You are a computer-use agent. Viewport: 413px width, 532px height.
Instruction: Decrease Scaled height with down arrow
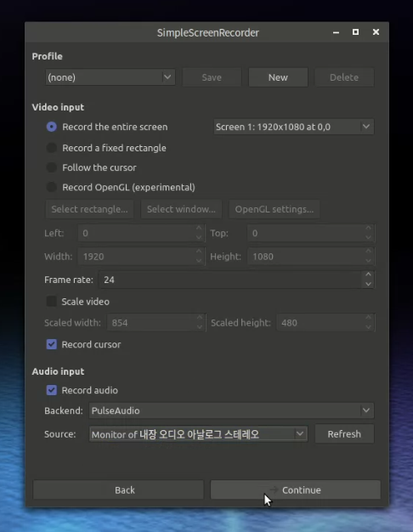pyautogui.click(x=369, y=327)
